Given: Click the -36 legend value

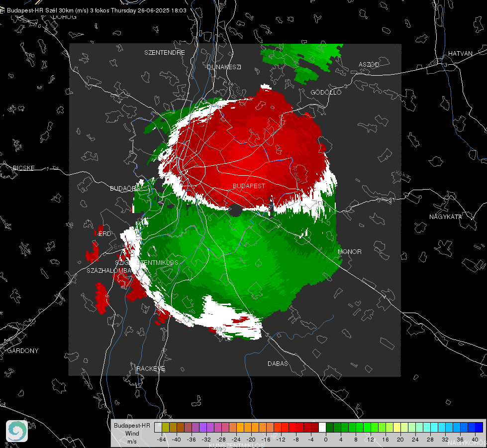Looking at the screenshot, I should pos(192,440).
